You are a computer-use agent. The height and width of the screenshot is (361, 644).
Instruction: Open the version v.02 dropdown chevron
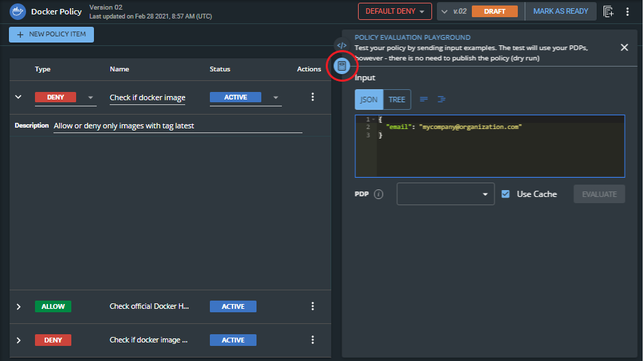point(444,12)
